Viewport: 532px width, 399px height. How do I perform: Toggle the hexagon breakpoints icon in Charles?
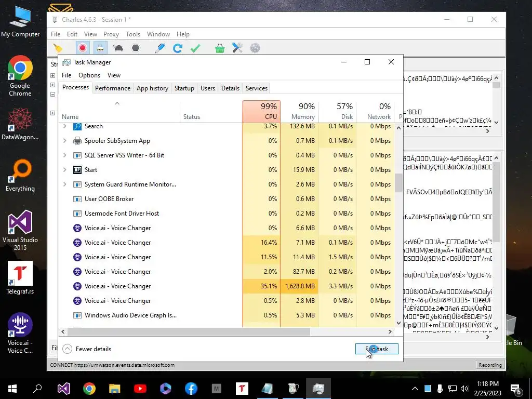click(x=136, y=48)
